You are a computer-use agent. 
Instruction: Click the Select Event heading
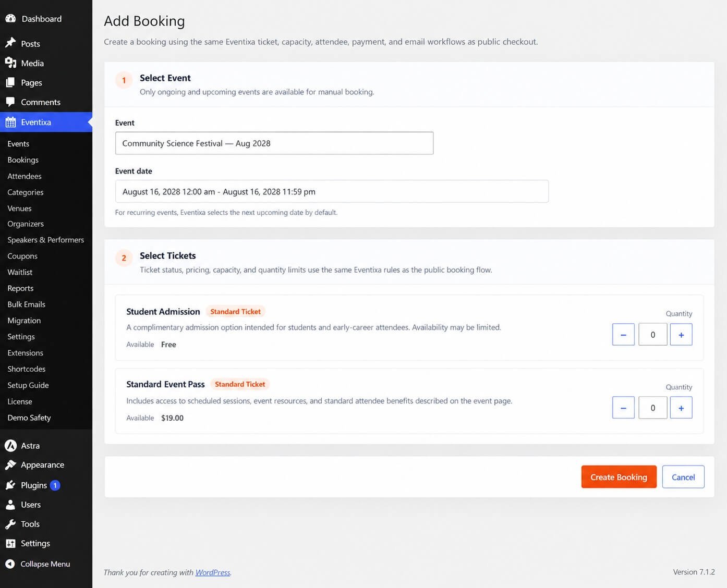point(165,78)
